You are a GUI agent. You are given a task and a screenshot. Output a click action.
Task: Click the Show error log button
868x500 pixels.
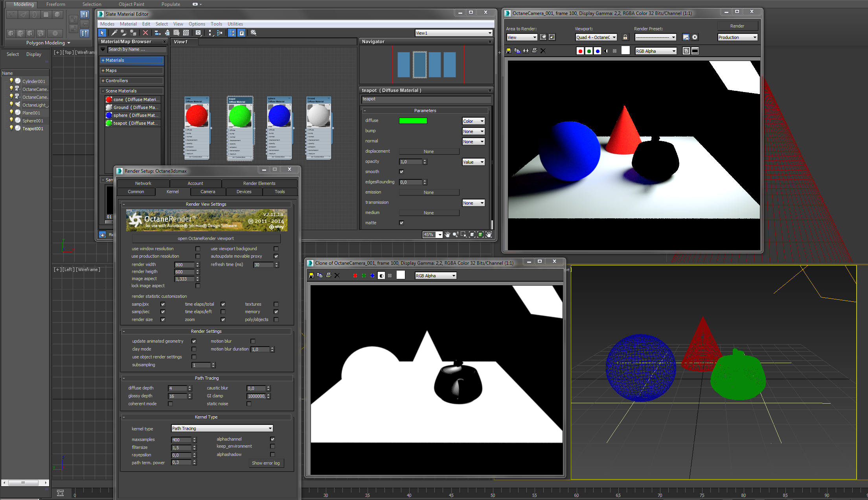pyautogui.click(x=266, y=463)
